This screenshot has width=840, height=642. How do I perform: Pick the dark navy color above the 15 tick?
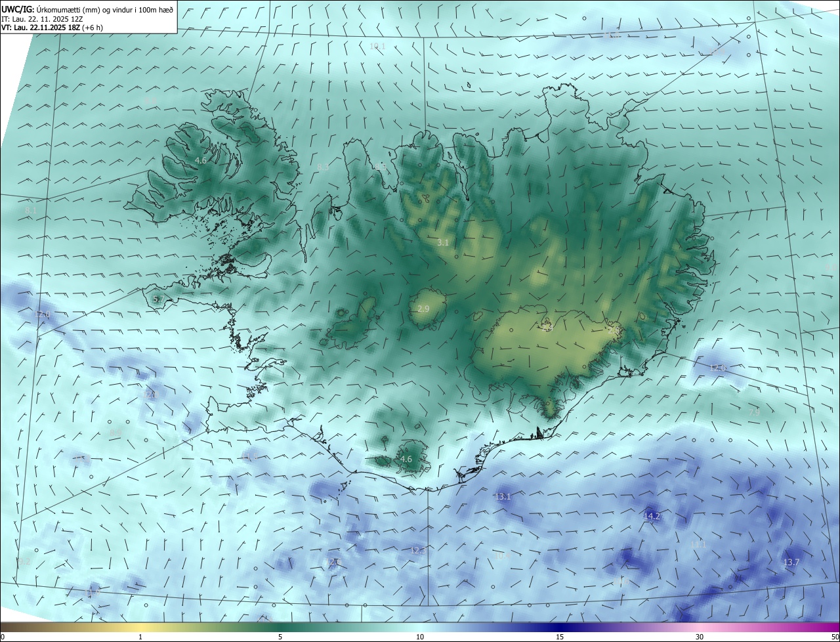(560, 627)
